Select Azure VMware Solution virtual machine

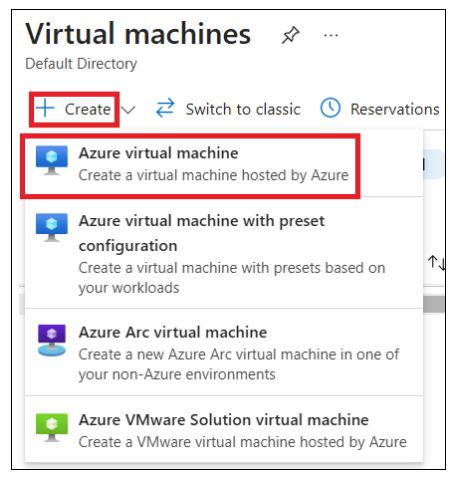tap(224, 430)
